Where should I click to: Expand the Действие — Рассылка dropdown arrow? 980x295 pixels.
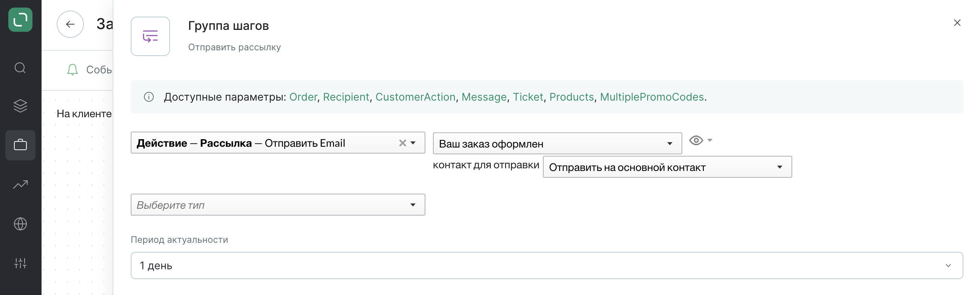tap(413, 143)
